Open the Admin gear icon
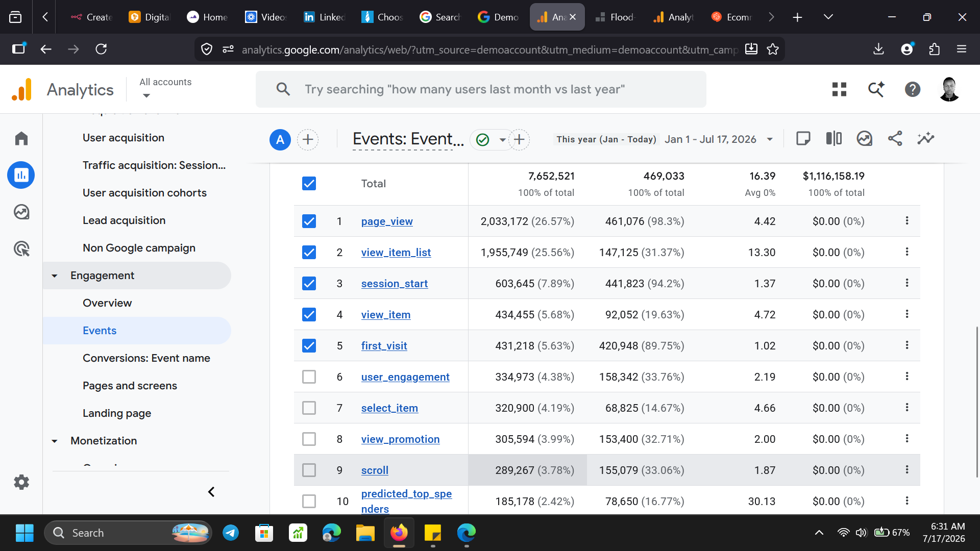Viewport: 980px width, 551px height. pyautogui.click(x=21, y=482)
